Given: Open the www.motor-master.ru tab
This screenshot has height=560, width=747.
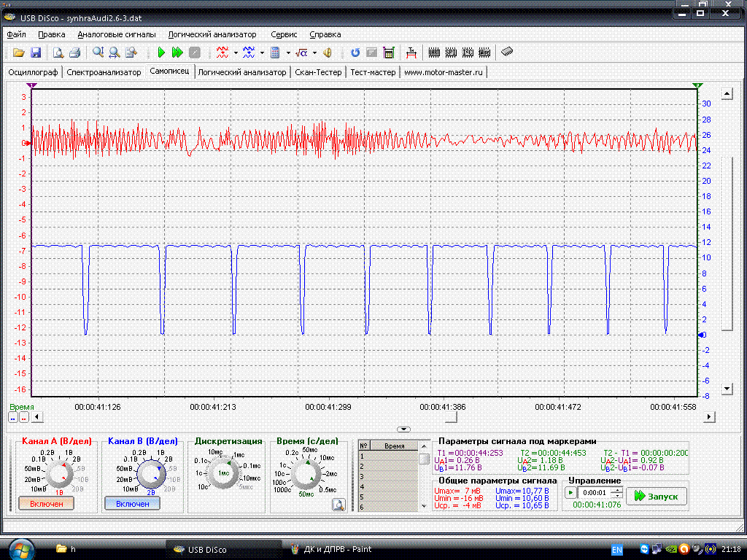Looking at the screenshot, I should [444, 72].
